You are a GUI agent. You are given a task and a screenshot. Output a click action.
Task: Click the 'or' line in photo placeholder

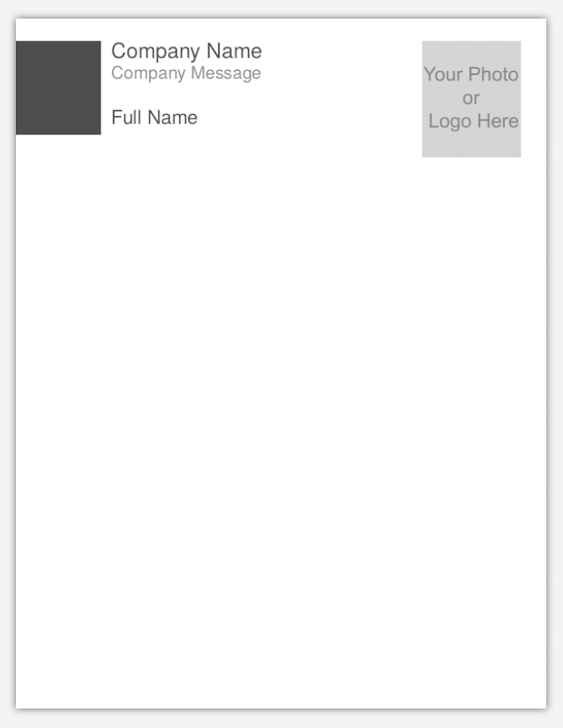pyautogui.click(x=471, y=98)
